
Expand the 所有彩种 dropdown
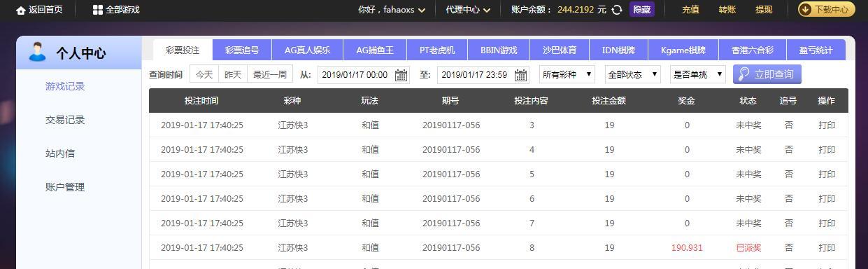[x=567, y=74]
